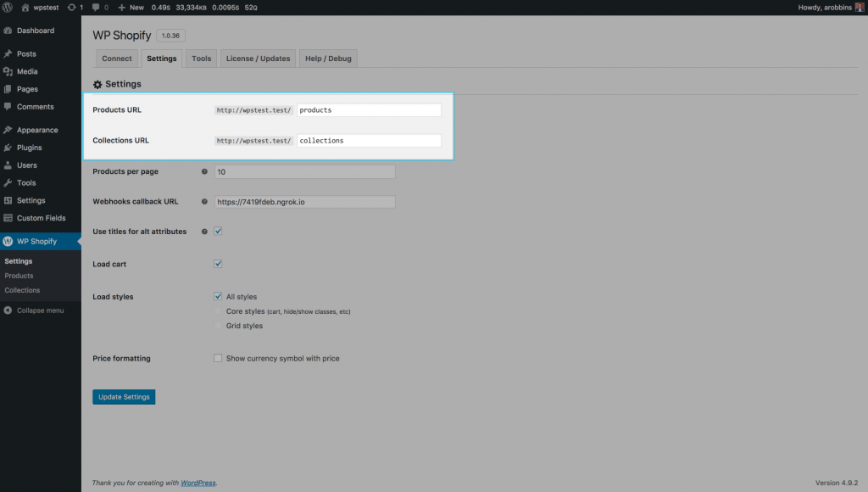Enable the Grid styles checkbox

[218, 326]
